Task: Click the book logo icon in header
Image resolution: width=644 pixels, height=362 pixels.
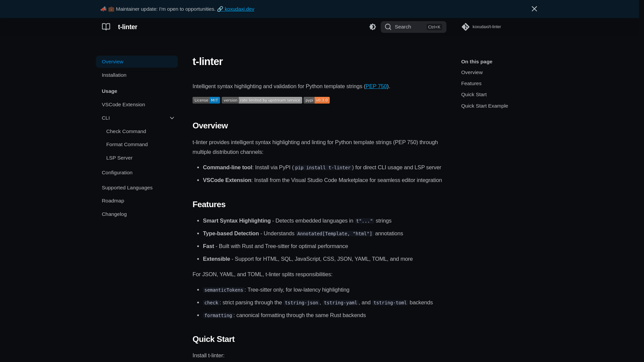Action: coord(106,27)
